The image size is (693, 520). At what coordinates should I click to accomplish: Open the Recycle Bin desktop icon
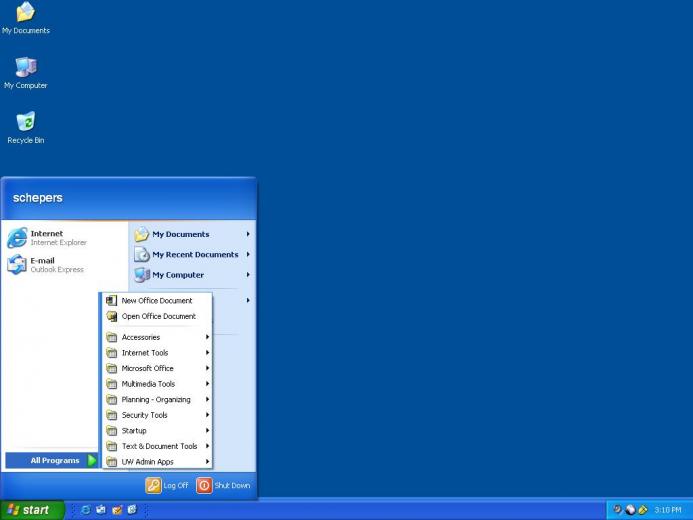point(26,127)
